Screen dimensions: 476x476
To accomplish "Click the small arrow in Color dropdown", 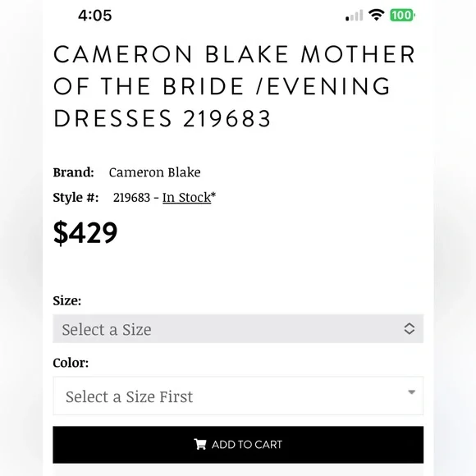I will (x=411, y=392).
